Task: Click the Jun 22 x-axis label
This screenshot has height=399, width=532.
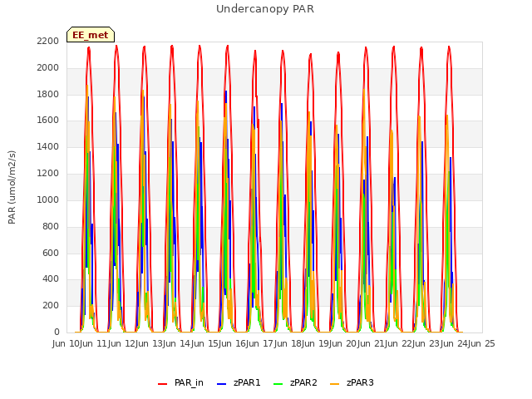Action: coord(399,344)
